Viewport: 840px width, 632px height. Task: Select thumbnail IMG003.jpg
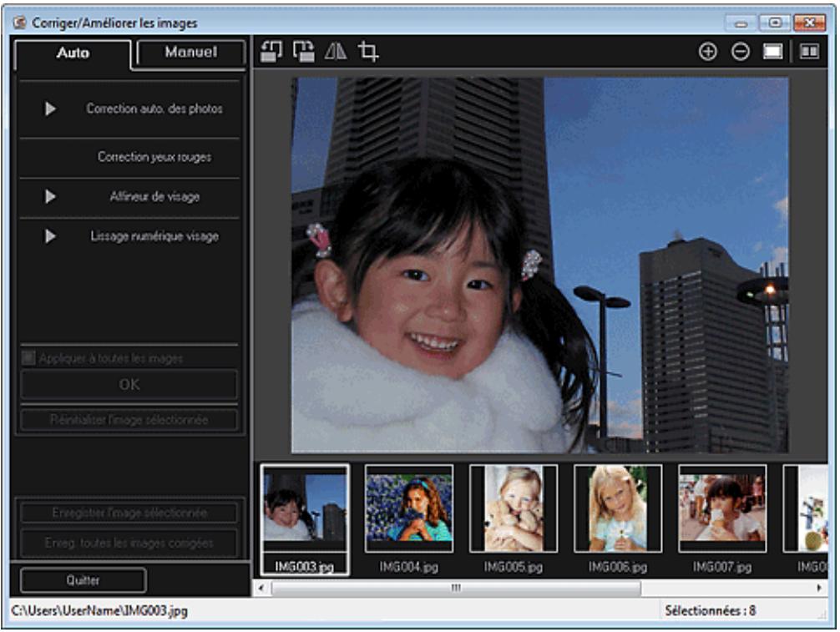304,519
